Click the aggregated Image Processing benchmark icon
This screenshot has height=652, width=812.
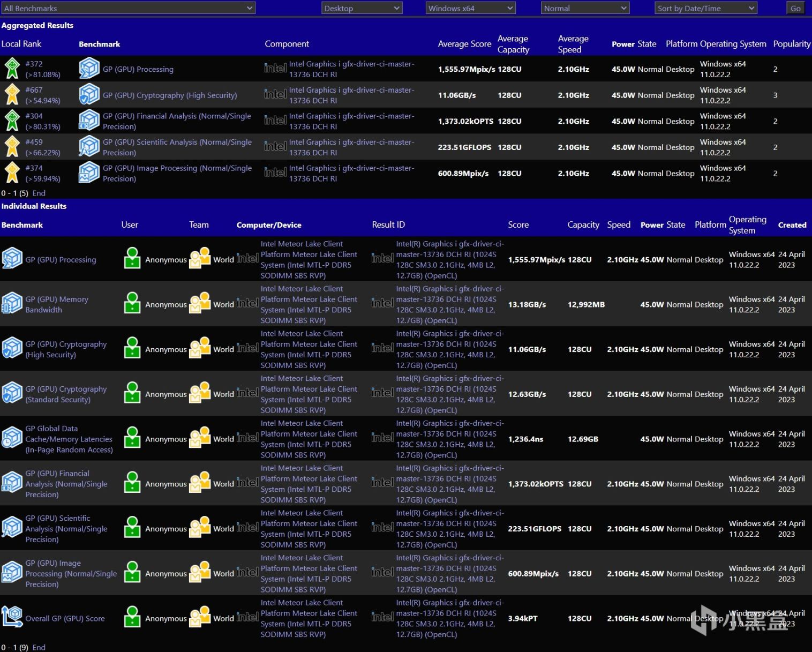click(x=89, y=173)
